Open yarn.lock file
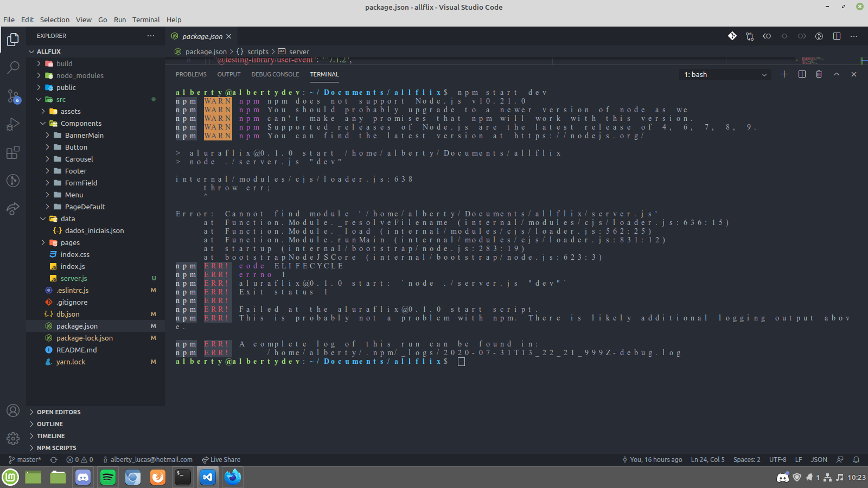Screen dimensions: 868x488 pos(95,362)
